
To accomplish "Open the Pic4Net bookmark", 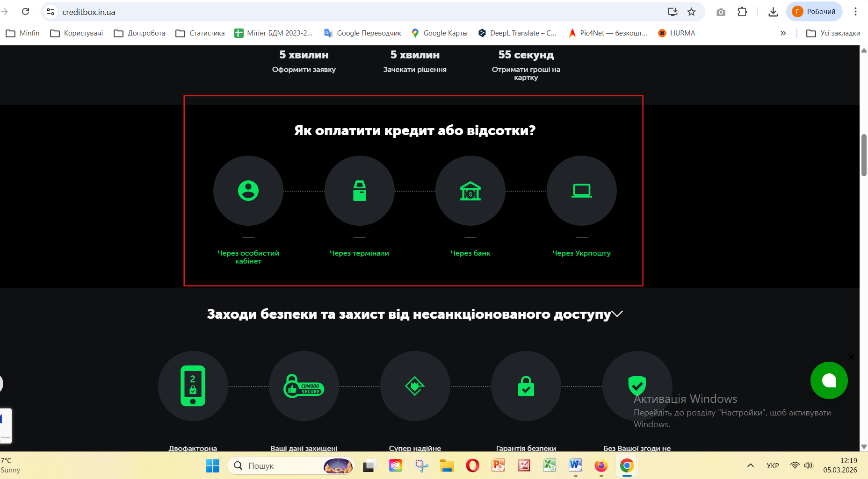I will tap(608, 33).
